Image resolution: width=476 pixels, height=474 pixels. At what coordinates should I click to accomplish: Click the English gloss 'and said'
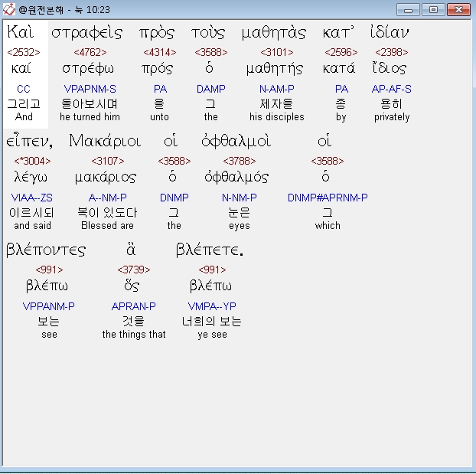[x=32, y=226]
